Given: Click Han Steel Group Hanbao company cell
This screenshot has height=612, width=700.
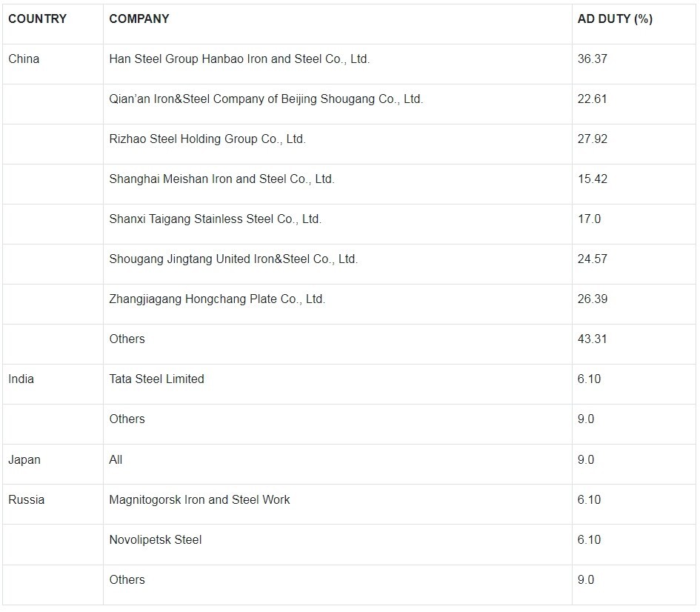Looking at the screenshot, I should click(x=239, y=59).
